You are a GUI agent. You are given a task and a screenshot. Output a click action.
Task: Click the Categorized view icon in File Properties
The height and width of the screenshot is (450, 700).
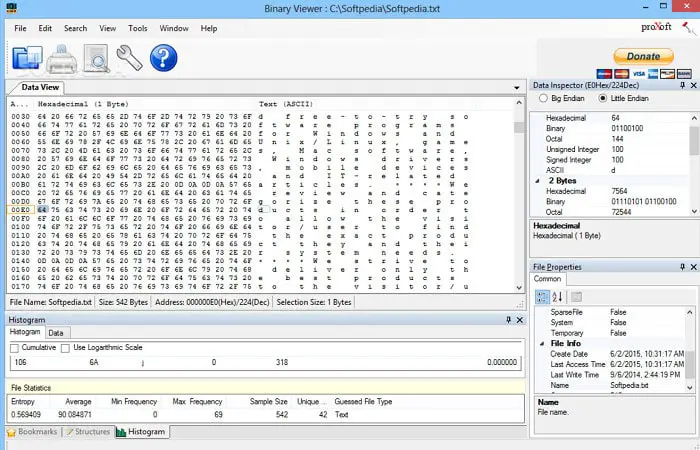click(542, 297)
